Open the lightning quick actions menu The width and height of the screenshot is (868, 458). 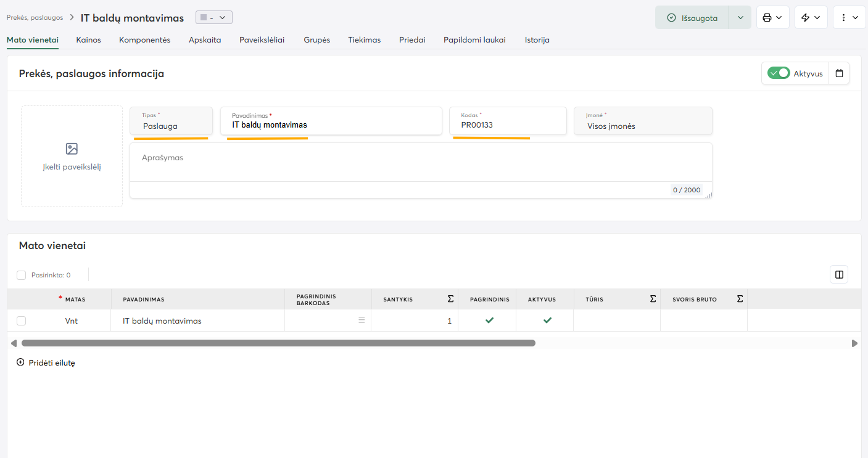(x=805, y=18)
